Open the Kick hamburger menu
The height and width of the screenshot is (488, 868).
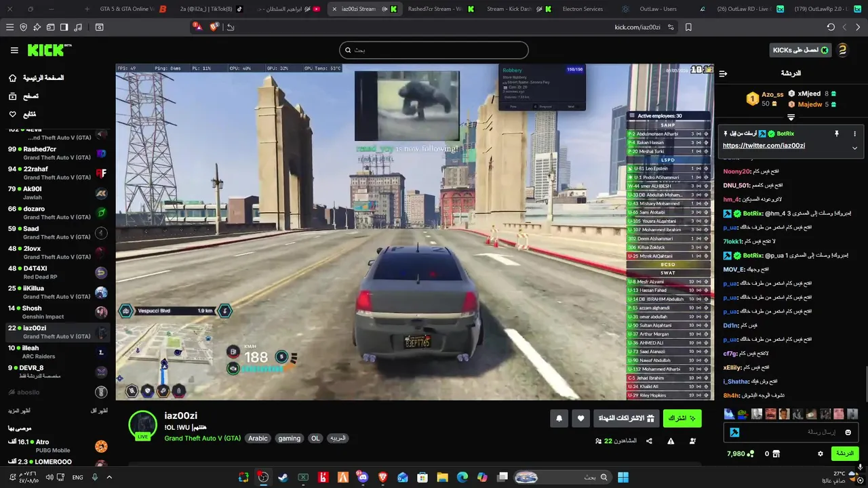pyautogui.click(x=14, y=50)
